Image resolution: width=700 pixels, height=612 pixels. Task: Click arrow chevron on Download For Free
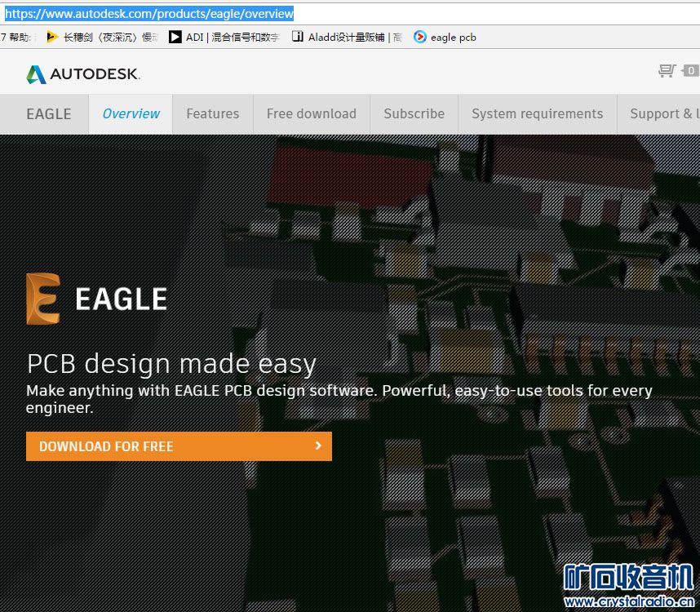pyautogui.click(x=318, y=446)
